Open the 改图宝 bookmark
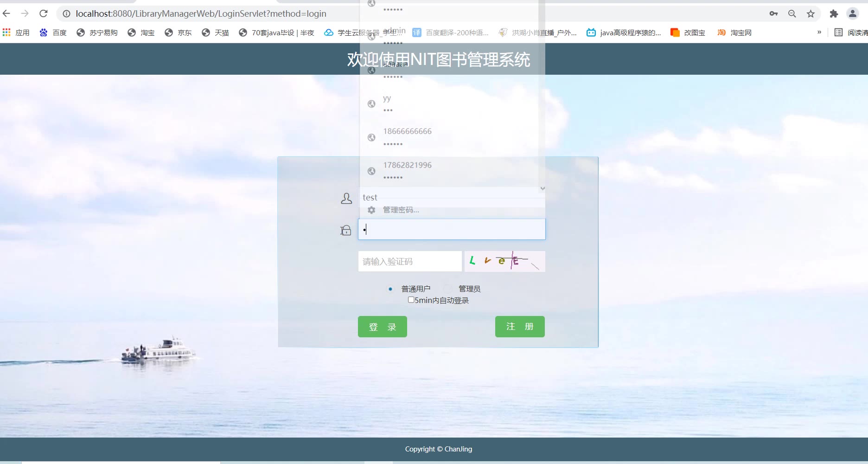 pyautogui.click(x=688, y=32)
